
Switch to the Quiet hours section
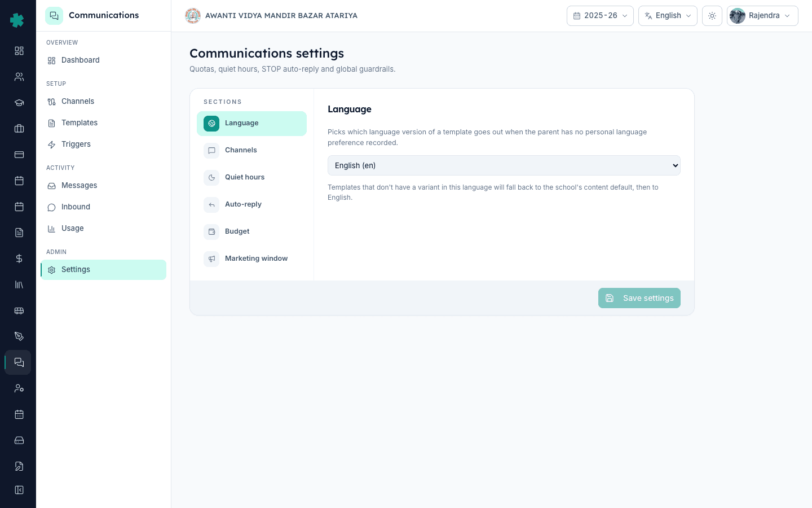251,178
